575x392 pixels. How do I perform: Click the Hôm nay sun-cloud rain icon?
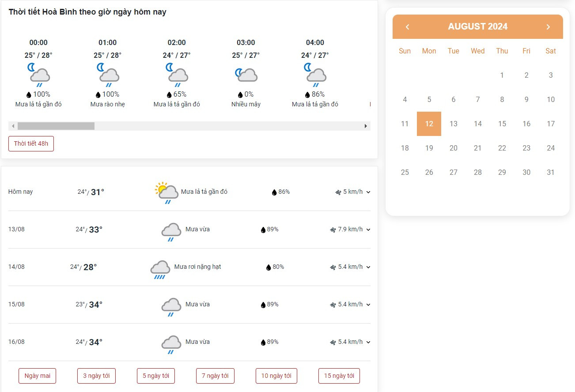(x=166, y=192)
